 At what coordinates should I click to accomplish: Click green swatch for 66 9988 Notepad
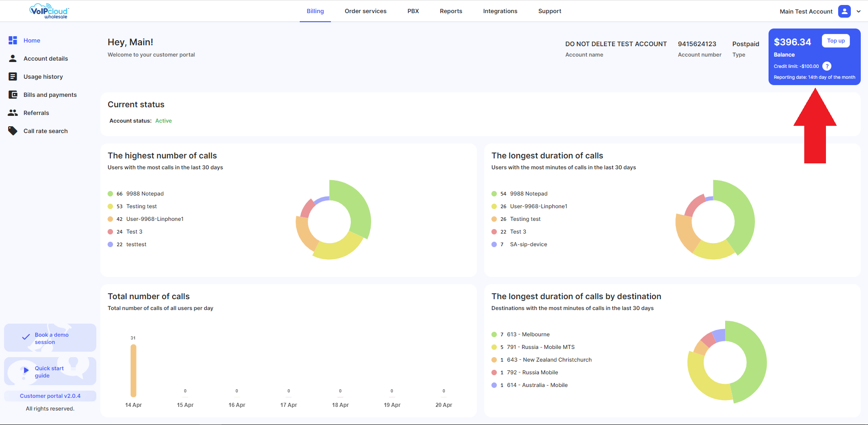(110, 194)
